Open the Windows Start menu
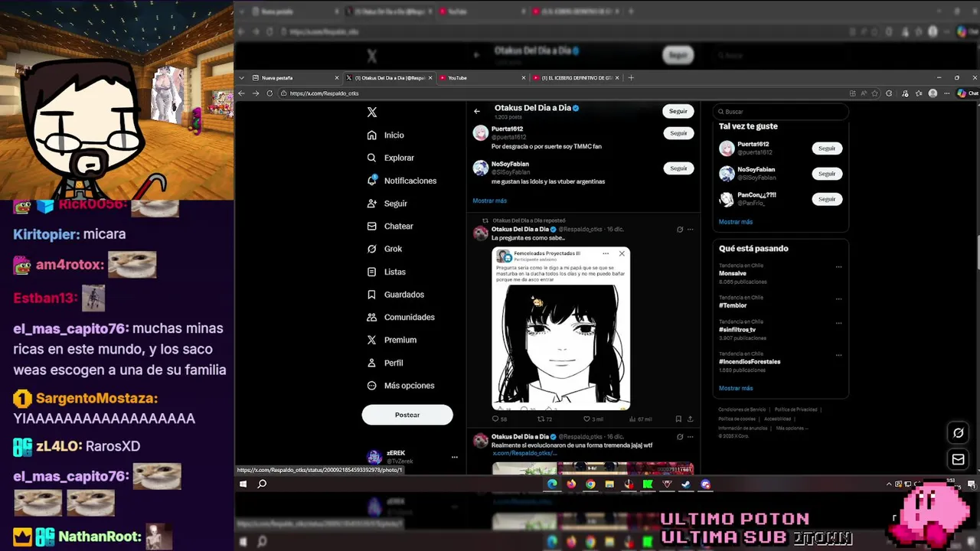 [x=243, y=484]
